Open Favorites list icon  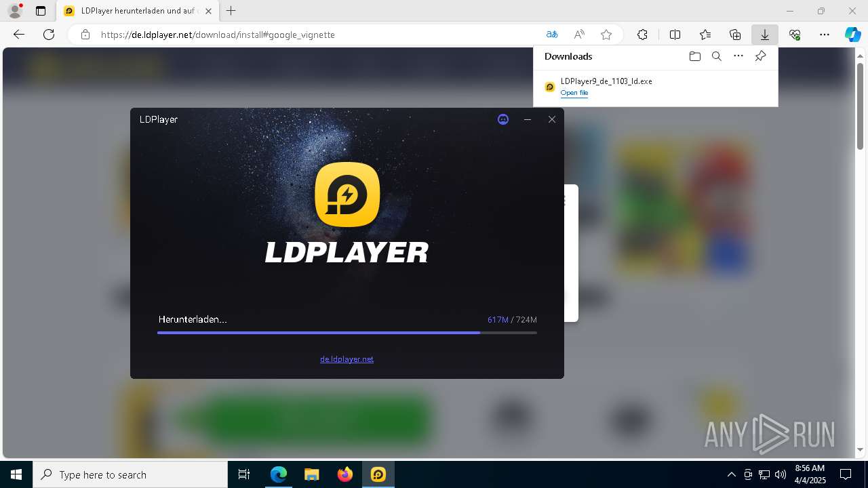(x=705, y=35)
